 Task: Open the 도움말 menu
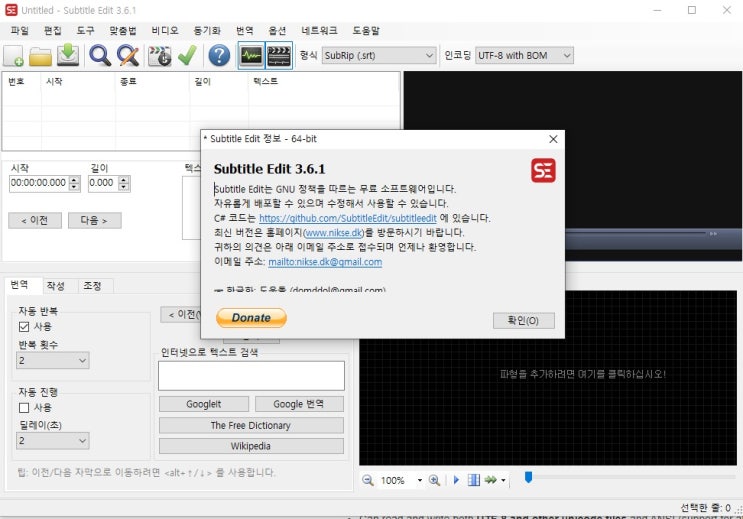(x=366, y=31)
